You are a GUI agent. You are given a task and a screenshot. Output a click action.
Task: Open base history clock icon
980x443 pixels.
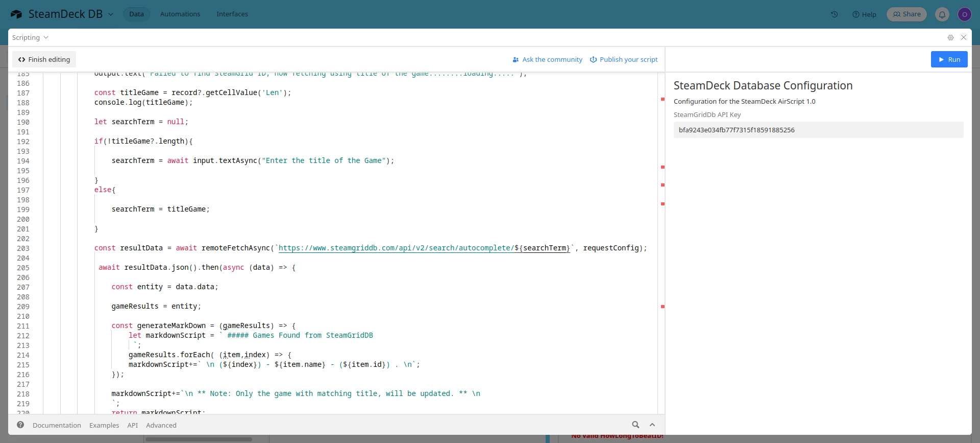(x=835, y=14)
